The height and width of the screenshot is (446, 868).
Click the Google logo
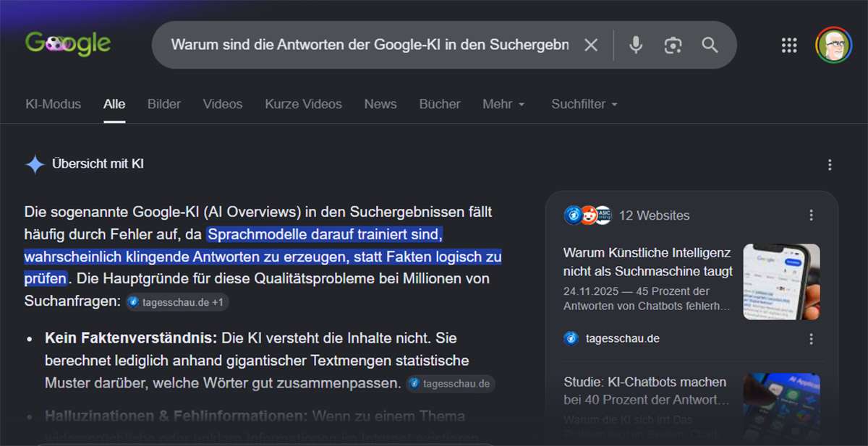pyautogui.click(x=68, y=44)
